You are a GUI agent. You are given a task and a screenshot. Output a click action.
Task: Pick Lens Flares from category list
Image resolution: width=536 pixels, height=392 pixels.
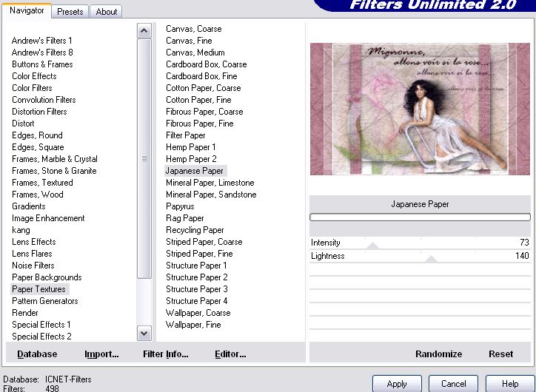tap(33, 254)
